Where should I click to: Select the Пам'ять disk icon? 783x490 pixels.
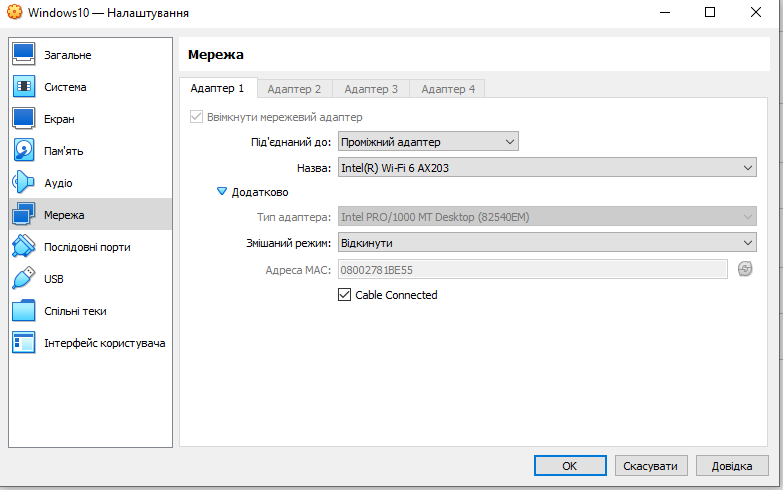tap(23, 150)
